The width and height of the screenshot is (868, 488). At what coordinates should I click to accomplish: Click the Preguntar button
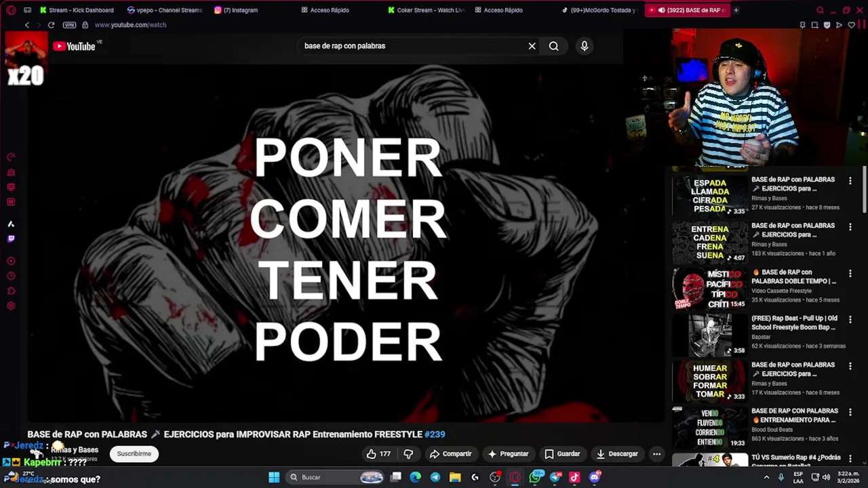point(507,454)
